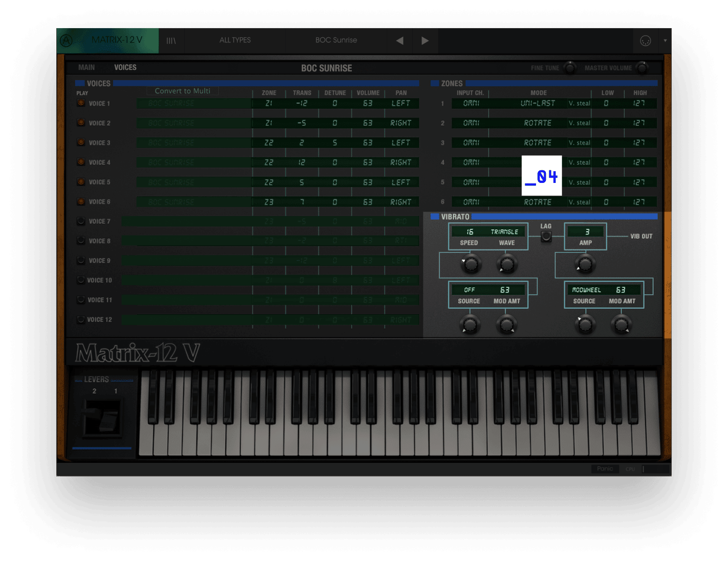The image size is (728, 561).
Task: Enable the Voice 7 play LED
Action: click(x=80, y=221)
